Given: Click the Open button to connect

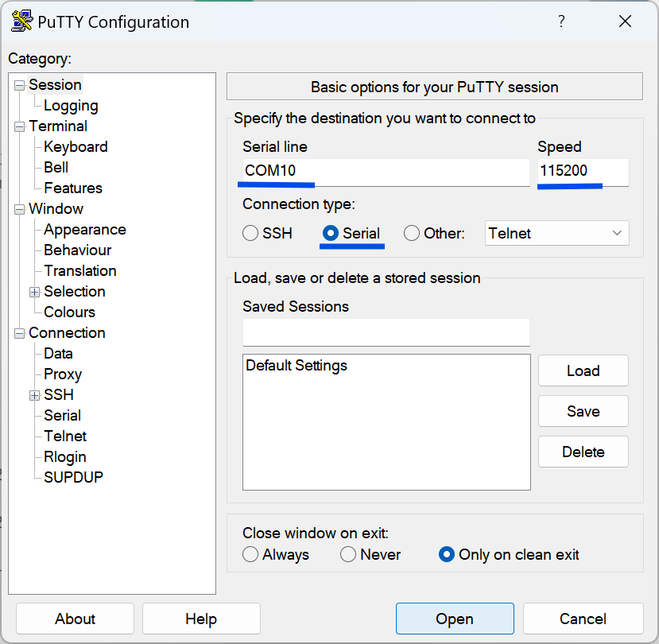Looking at the screenshot, I should pyautogui.click(x=455, y=619).
